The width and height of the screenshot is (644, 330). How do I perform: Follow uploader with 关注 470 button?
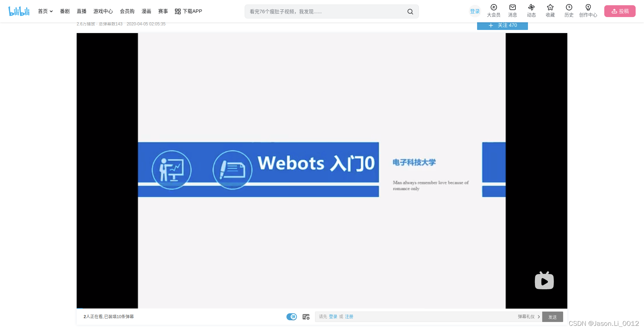(503, 25)
